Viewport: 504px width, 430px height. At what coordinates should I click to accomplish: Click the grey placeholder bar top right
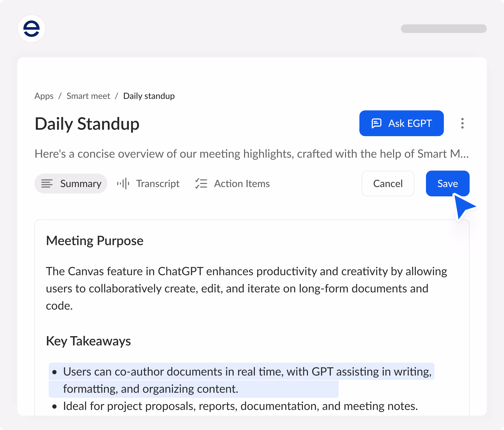point(444,29)
